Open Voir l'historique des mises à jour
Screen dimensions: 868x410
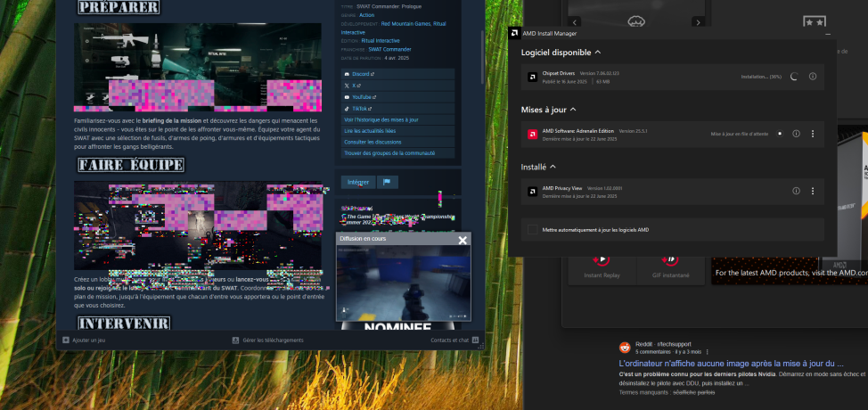[398, 119]
